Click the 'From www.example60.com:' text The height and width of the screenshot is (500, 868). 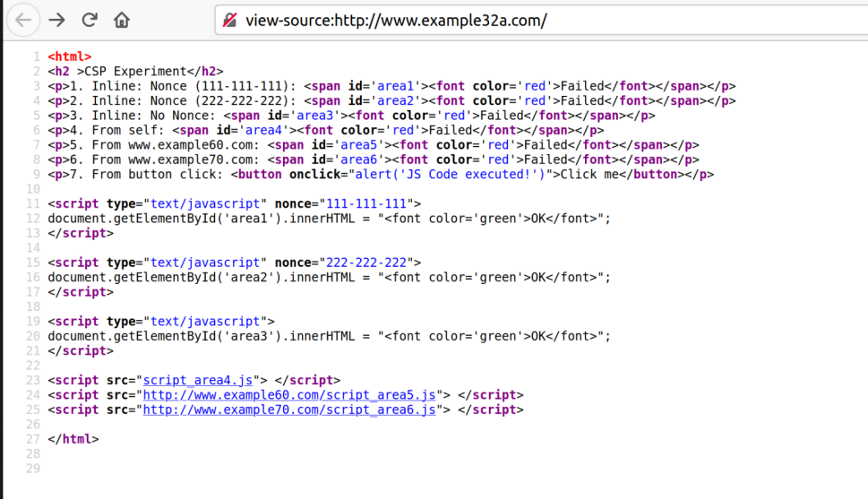coord(176,145)
